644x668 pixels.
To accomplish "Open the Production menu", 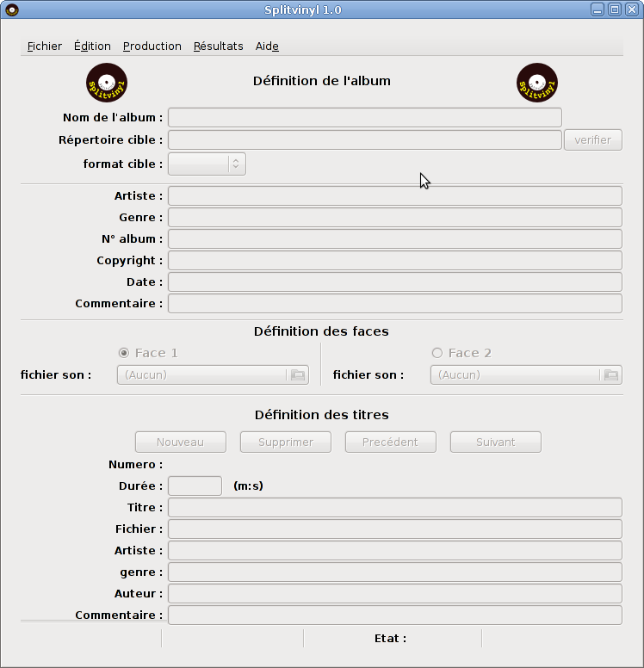I will point(152,46).
